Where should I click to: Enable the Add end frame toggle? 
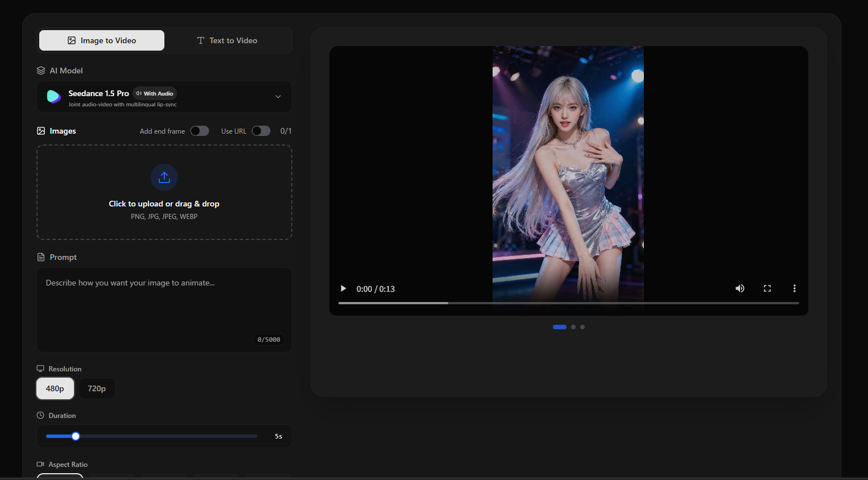click(x=200, y=131)
